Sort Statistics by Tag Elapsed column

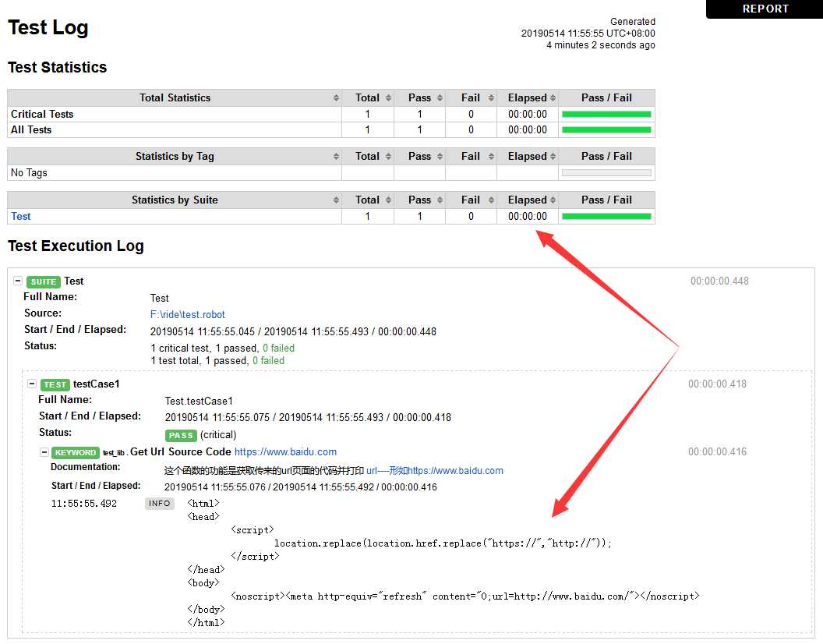tap(553, 157)
